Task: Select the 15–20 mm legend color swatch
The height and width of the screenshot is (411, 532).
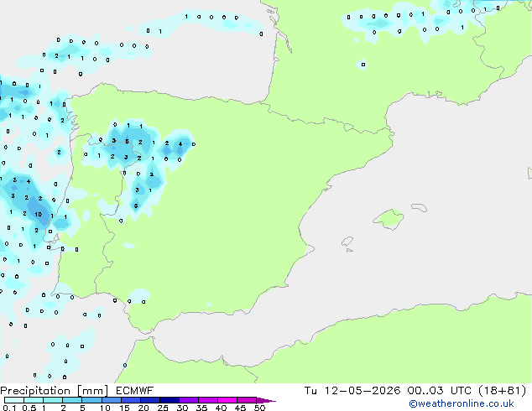Action: 130,400
